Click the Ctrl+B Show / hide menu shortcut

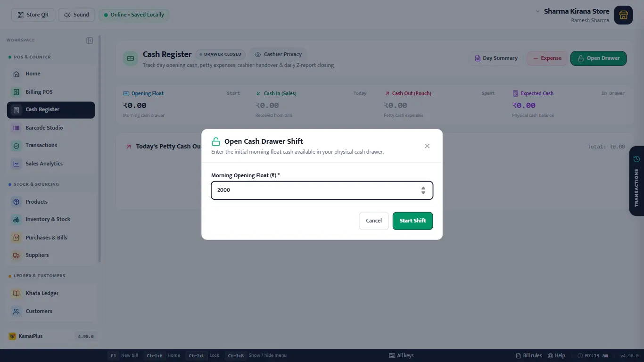point(256,355)
